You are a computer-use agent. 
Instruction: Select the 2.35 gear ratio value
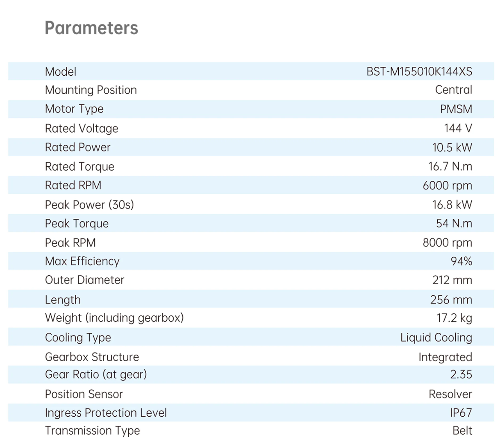pyautogui.click(x=461, y=375)
